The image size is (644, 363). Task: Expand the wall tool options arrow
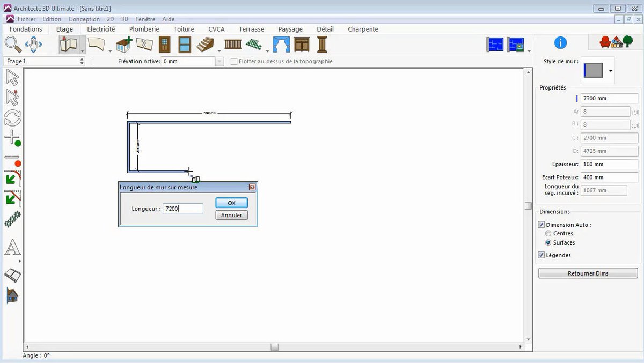click(82, 50)
